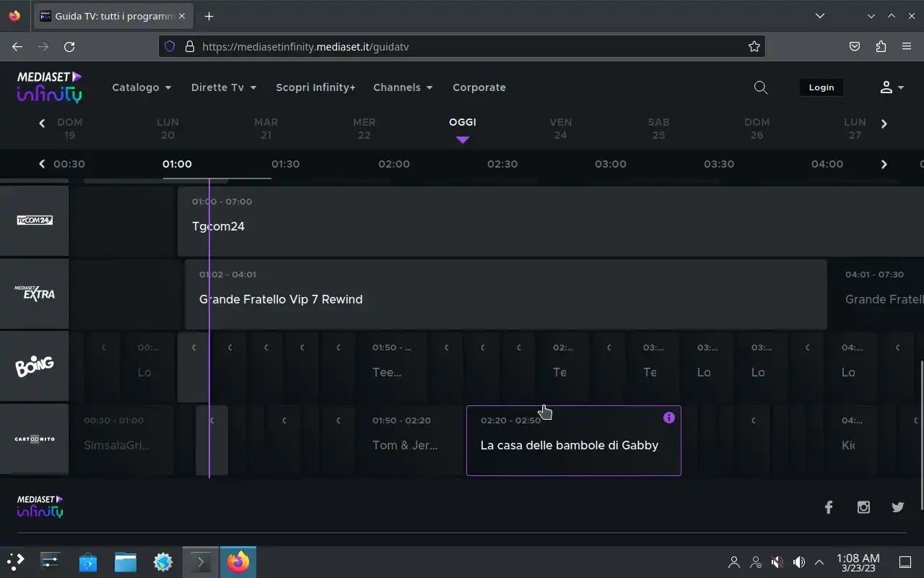Open La casa delle bambole di Gabby card
The height and width of the screenshot is (578, 924).
coord(574,441)
